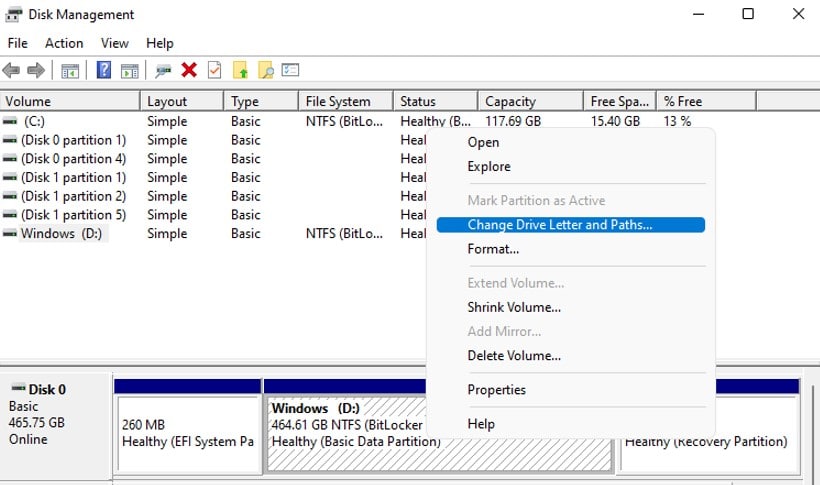This screenshot has width=820, height=485.
Task: Click drive icon for Disk 1 partition 2
Action: click(x=10, y=196)
